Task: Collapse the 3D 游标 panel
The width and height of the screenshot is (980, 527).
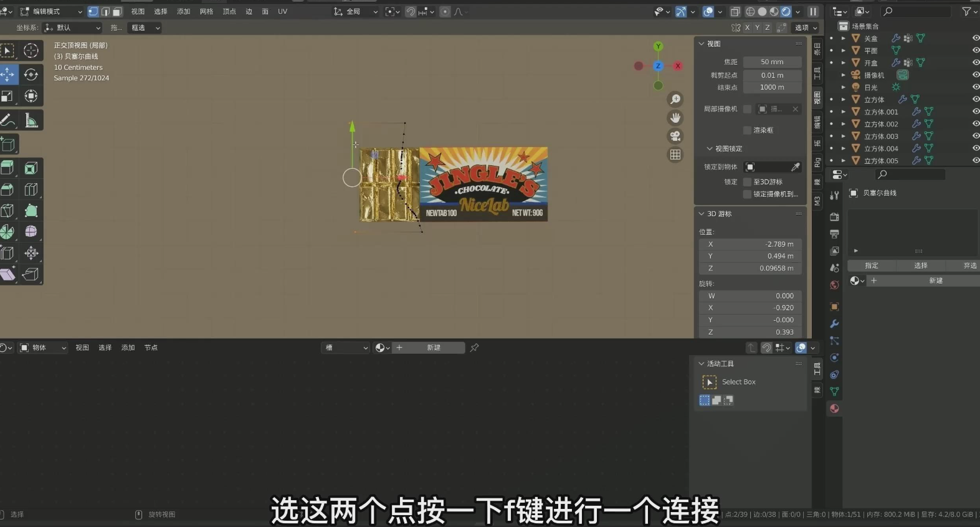Action: (x=702, y=214)
